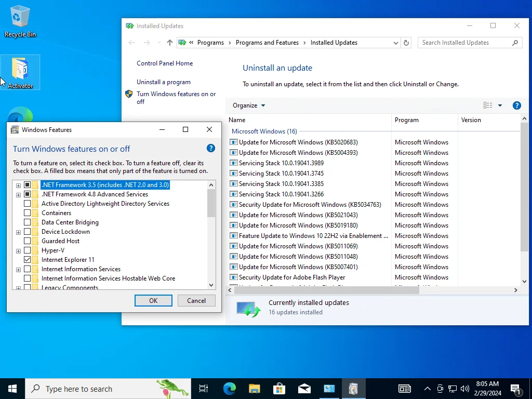This screenshot has width=532, height=399.
Task: Launch Microsoft Edge from the taskbar
Action: pos(229,389)
